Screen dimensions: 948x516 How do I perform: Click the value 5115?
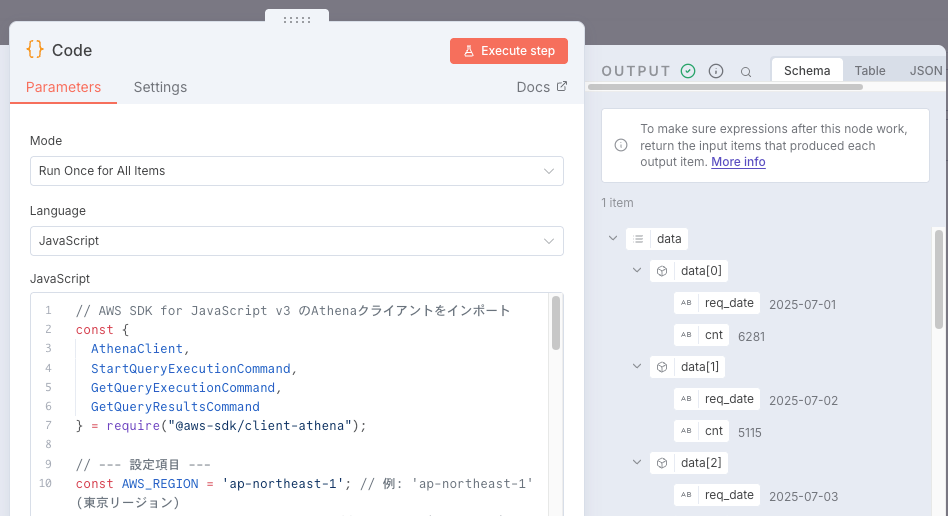pos(750,433)
